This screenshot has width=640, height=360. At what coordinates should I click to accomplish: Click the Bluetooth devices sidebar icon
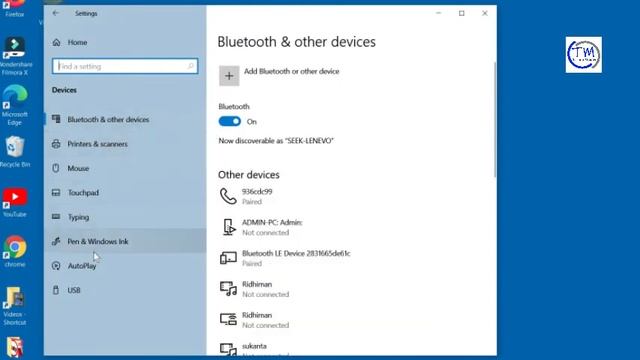pyautogui.click(x=56, y=119)
